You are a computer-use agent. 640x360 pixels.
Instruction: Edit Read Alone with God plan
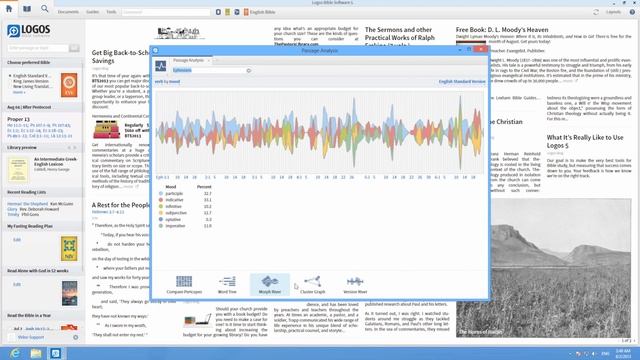(17, 284)
